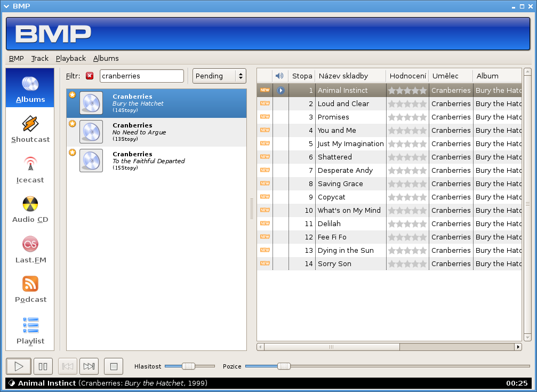Click the Pause button

43,366
